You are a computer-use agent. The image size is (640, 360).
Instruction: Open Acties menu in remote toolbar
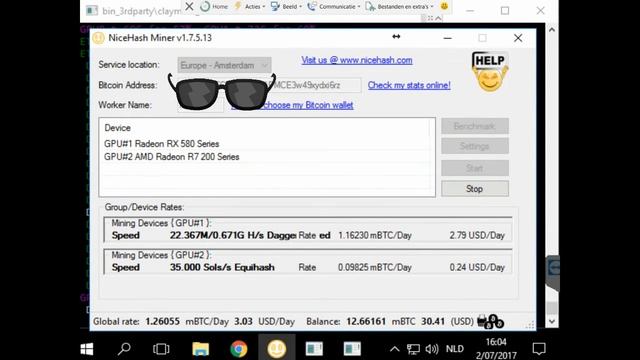pos(249,6)
